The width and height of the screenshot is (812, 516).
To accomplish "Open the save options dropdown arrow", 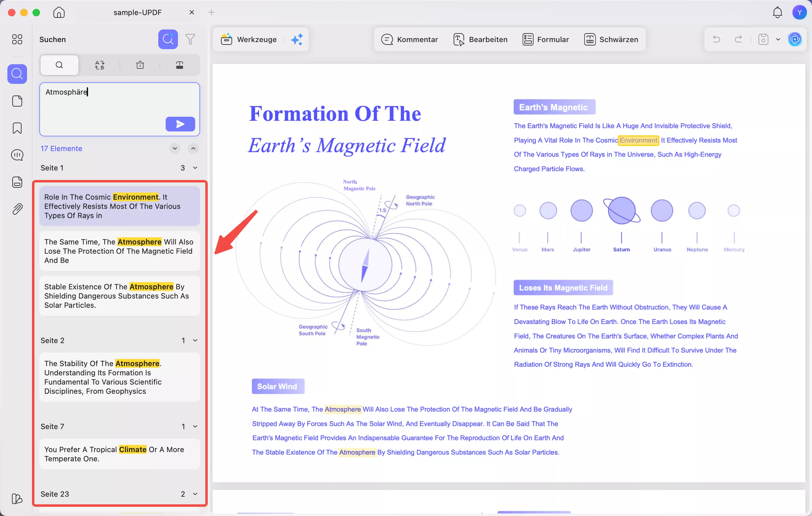I will coord(778,39).
